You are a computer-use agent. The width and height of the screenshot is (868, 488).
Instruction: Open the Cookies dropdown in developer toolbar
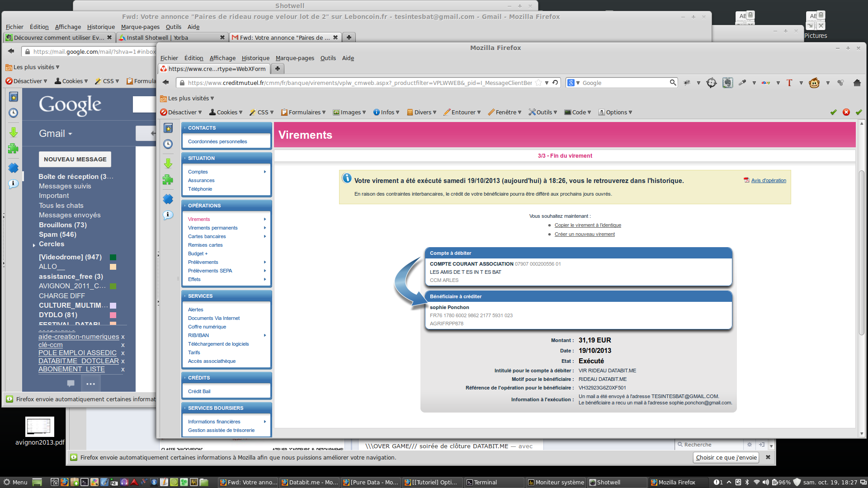point(226,112)
